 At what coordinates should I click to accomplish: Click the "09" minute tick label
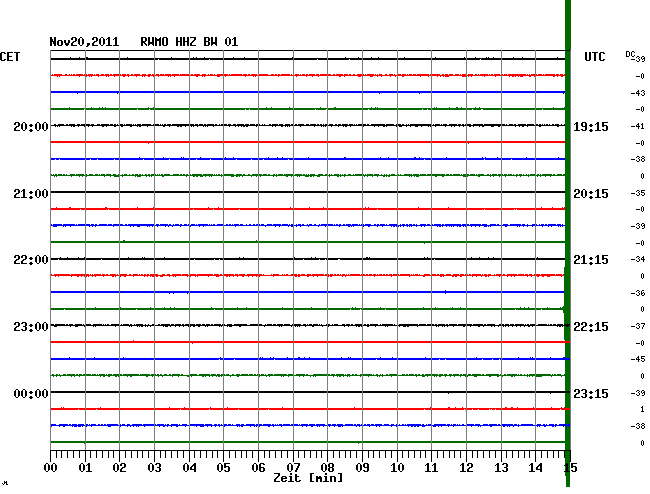coord(362,468)
